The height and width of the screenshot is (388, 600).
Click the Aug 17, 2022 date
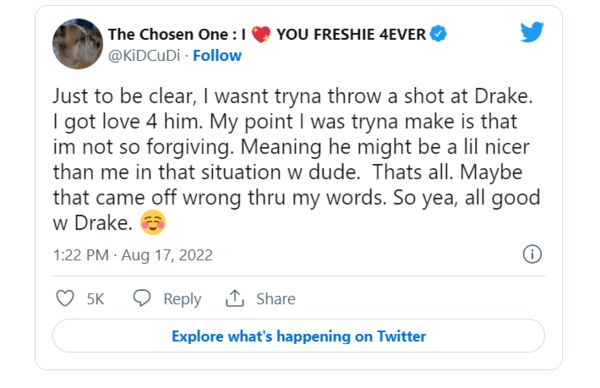point(167,255)
